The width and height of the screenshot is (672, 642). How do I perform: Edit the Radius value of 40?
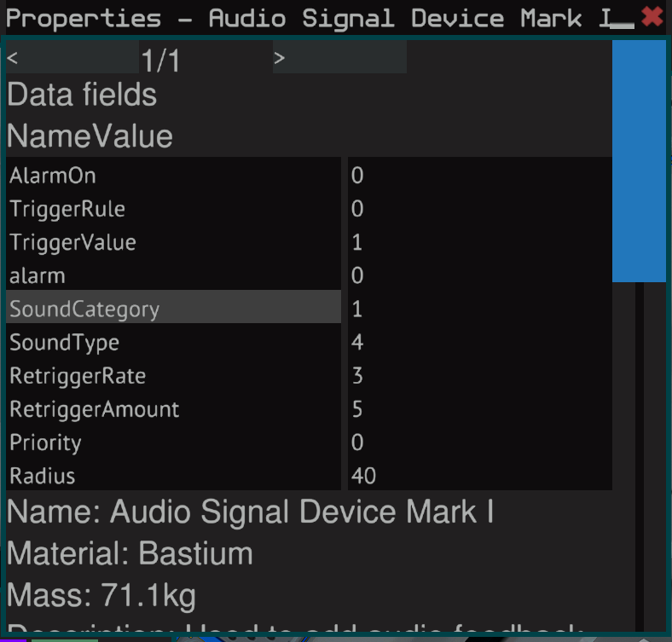coord(479,476)
